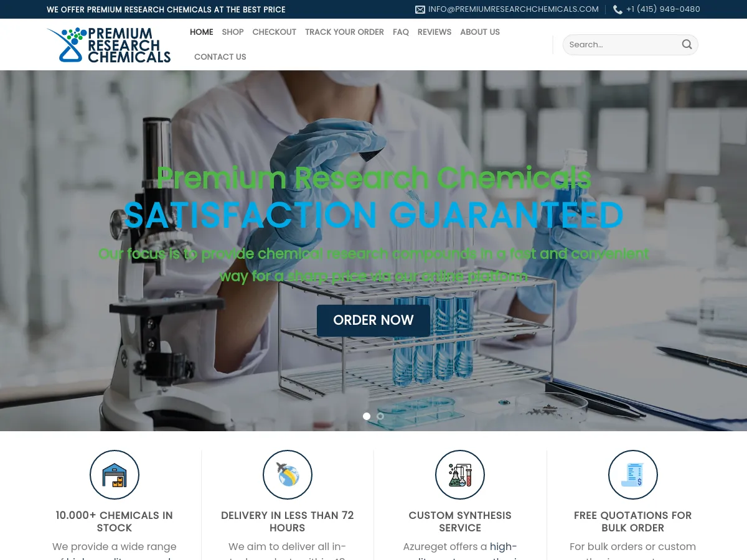The width and height of the screenshot is (747, 560).
Task: Click the lab flasks synthesis icon
Action: [x=460, y=475]
